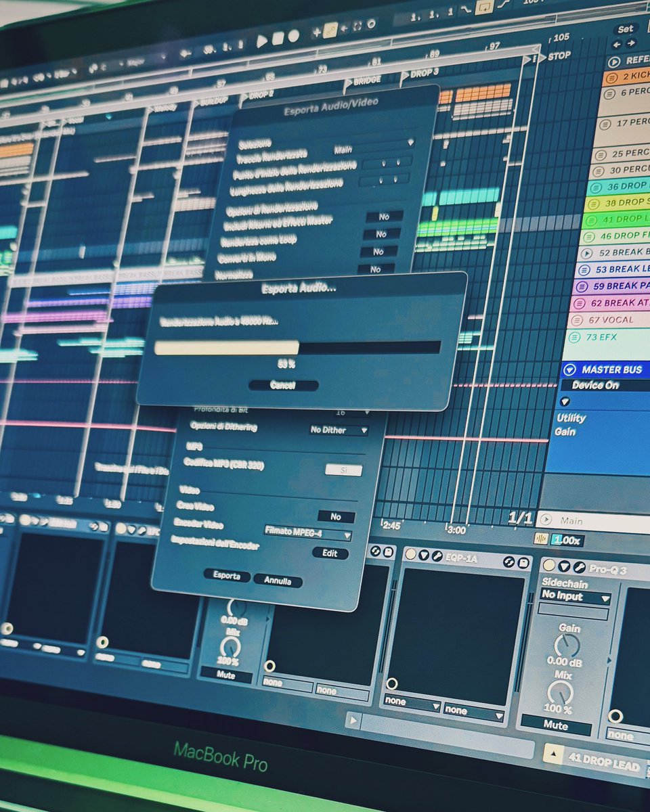650x812 pixels.
Task: Click the 41 DROP LEAD clip triangle button
Action: tap(553, 753)
